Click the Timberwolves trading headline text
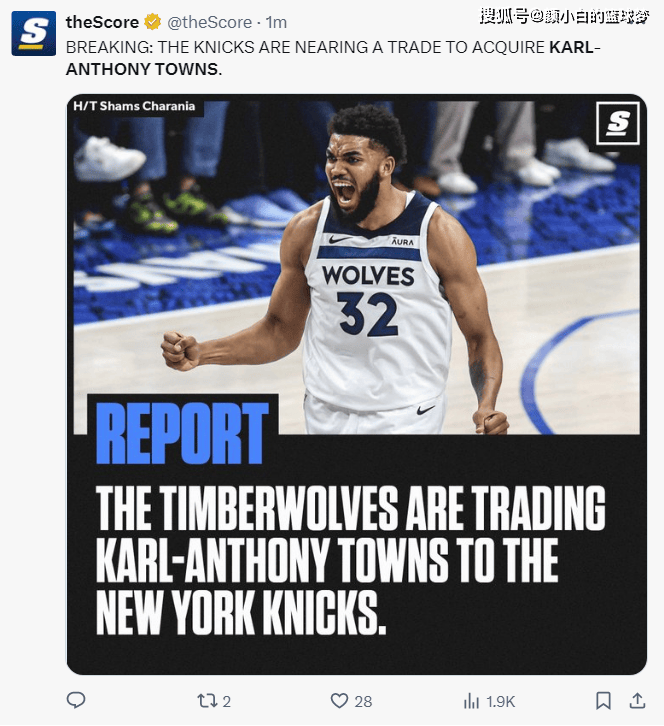This screenshot has width=664, height=726. click(x=351, y=560)
